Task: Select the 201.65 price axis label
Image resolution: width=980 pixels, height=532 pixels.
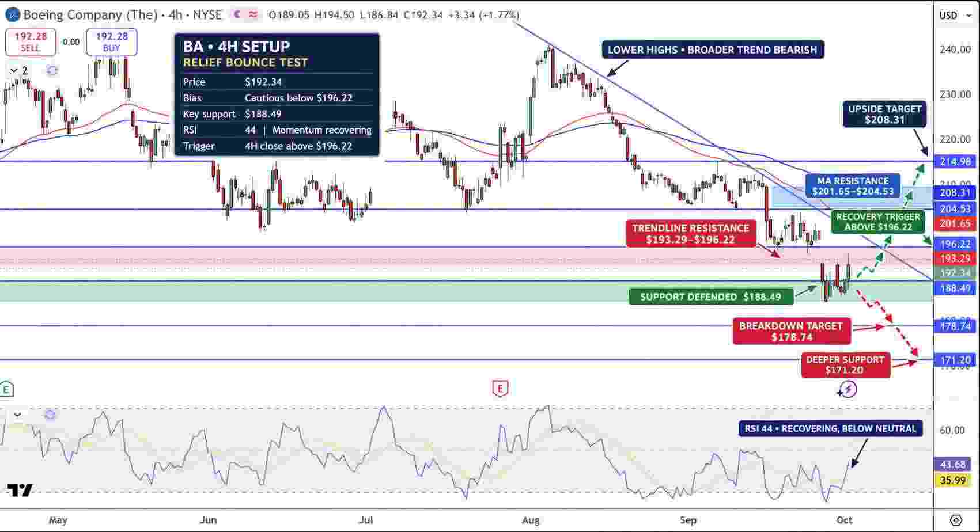Action: [955, 223]
